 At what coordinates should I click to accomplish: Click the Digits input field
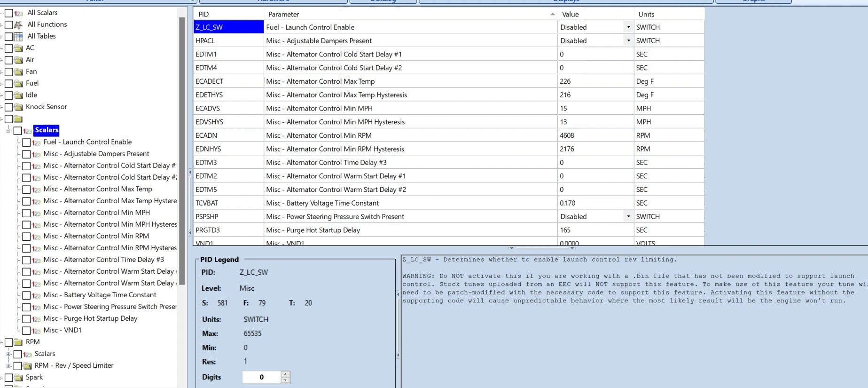coord(262,377)
